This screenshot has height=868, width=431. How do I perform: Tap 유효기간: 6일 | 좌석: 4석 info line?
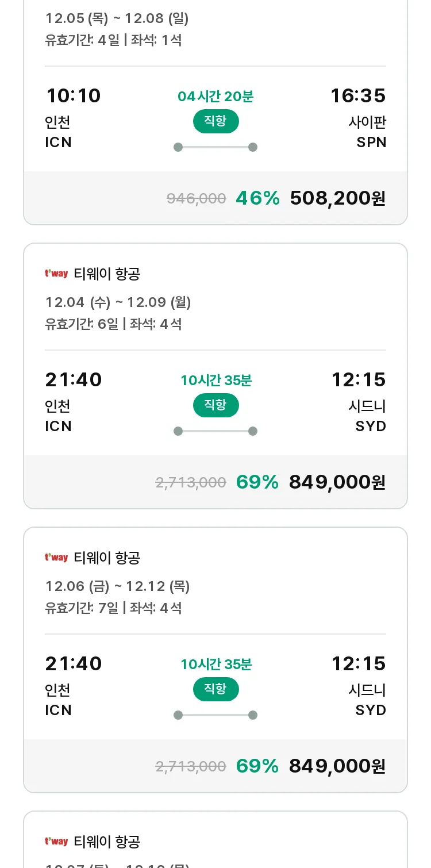pos(114,324)
